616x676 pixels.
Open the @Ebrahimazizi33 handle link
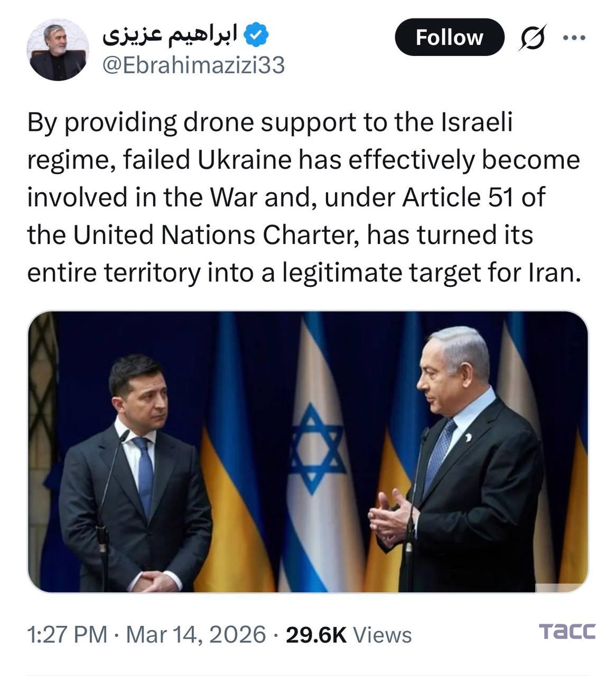pos(193,65)
